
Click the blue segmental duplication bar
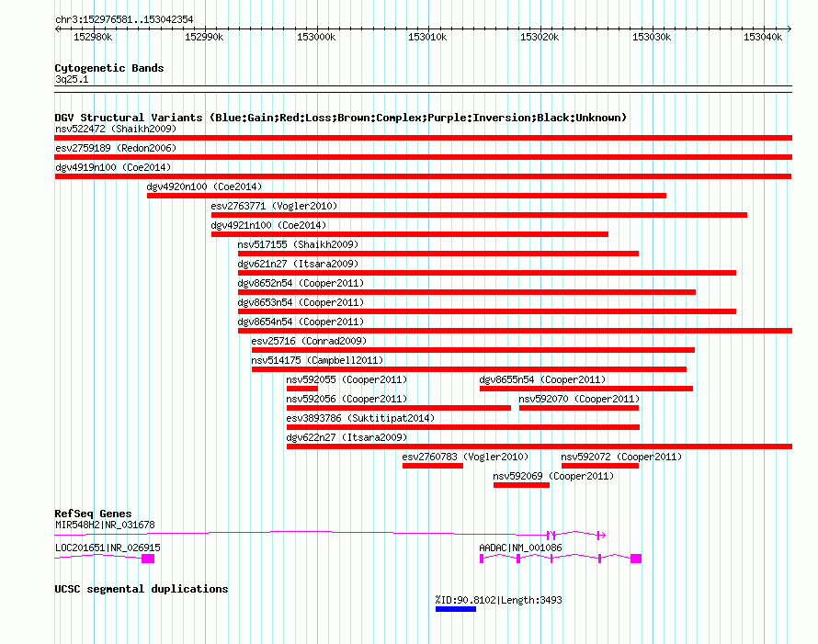click(456, 609)
